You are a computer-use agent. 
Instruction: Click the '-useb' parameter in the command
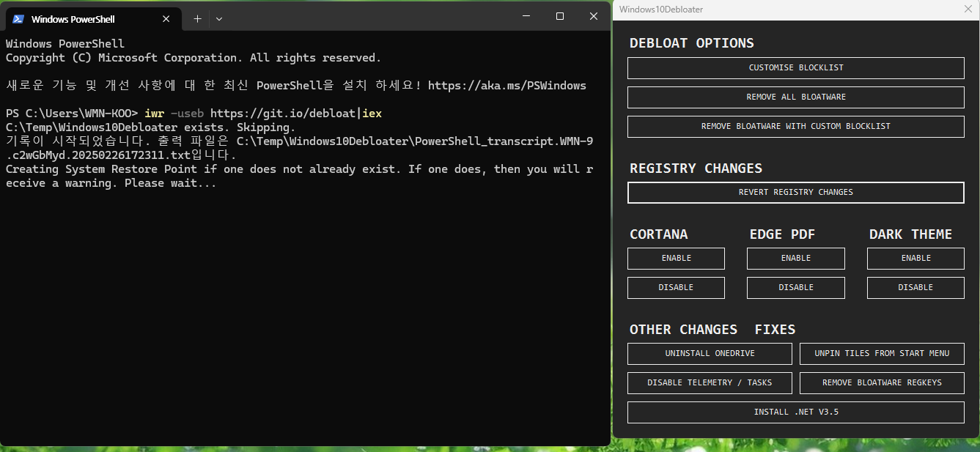(188, 114)
